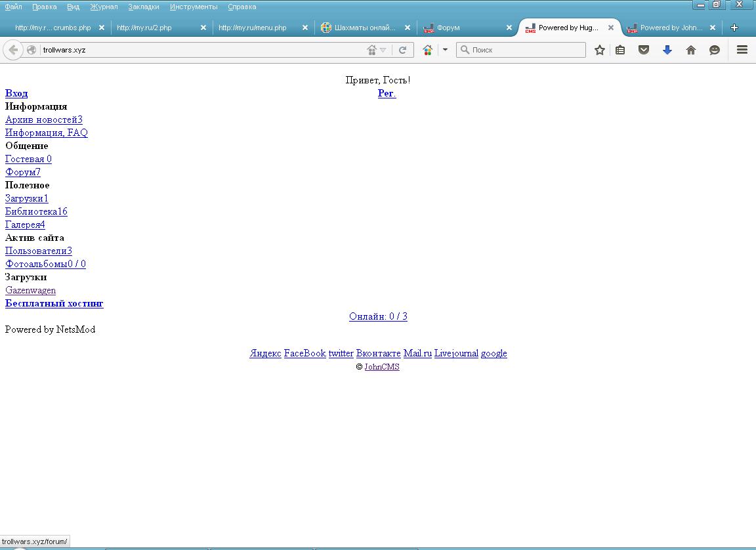Open the Библиотека link

(x=36, y=211)
